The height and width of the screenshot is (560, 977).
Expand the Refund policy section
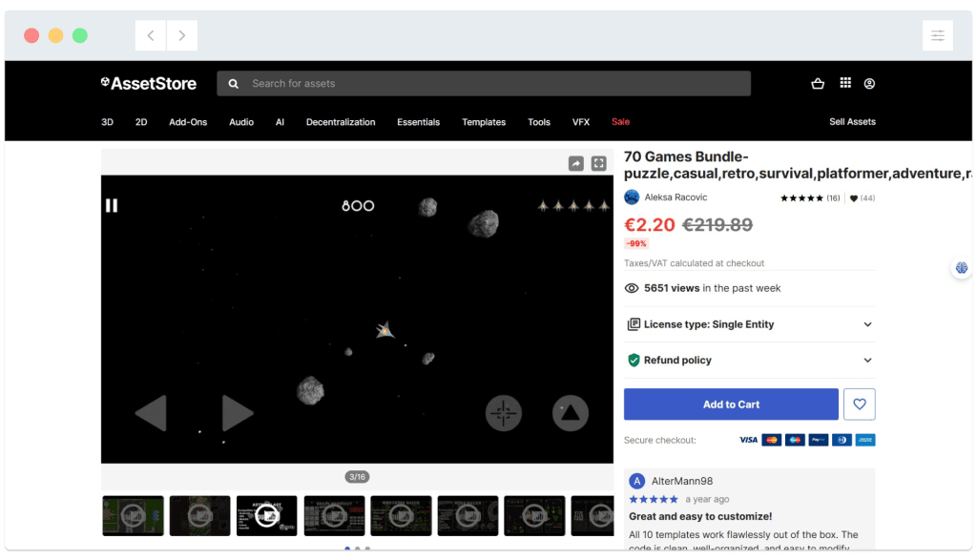click(x=750, y=360)
